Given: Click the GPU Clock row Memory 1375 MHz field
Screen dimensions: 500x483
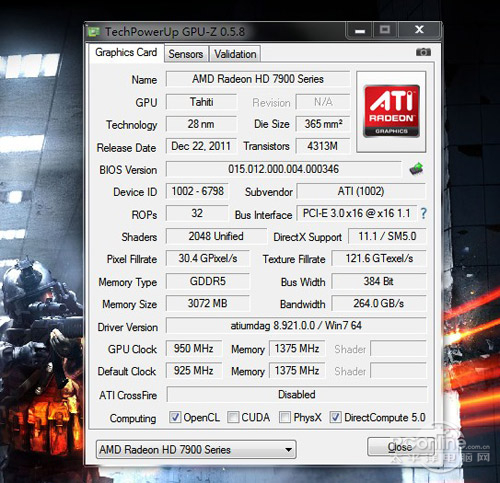Looking at the screenshot, I should point(297,349).
